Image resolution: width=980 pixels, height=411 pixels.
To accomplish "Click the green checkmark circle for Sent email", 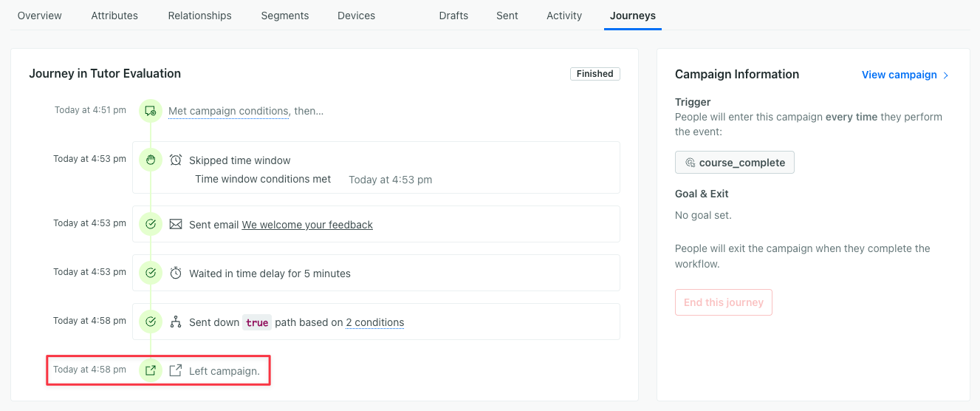I will pyautogui.click(x=151, y=224).
